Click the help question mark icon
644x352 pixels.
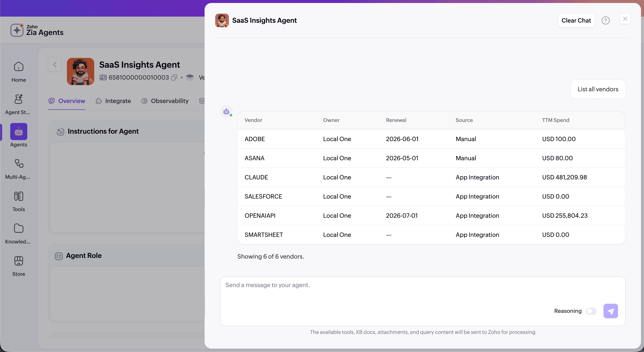[x=605, y=20]
